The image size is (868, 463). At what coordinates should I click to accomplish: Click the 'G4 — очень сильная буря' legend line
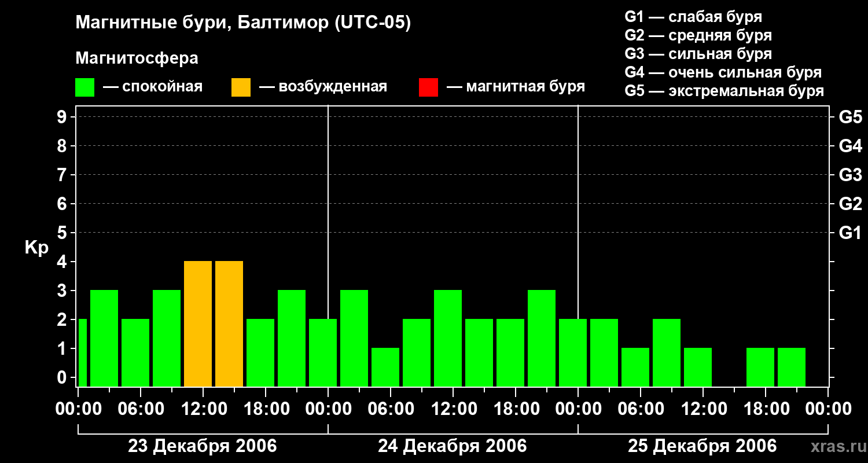point(723,73)
